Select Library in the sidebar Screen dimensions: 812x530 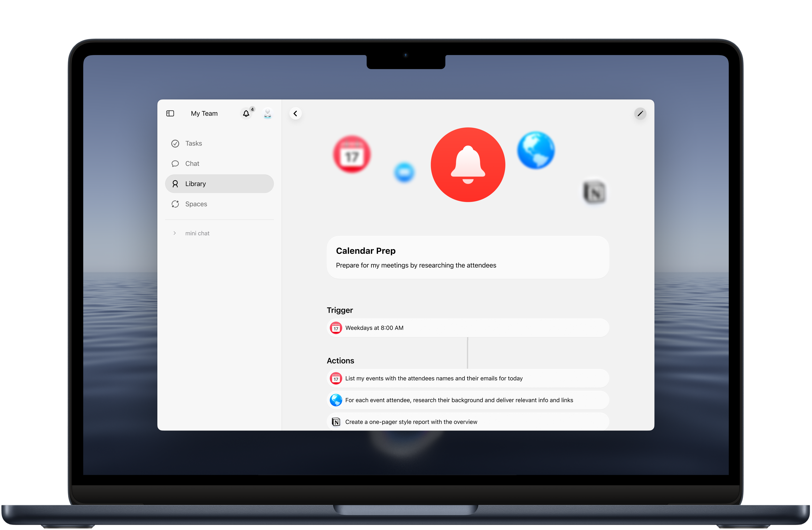[x=195, y=184]
